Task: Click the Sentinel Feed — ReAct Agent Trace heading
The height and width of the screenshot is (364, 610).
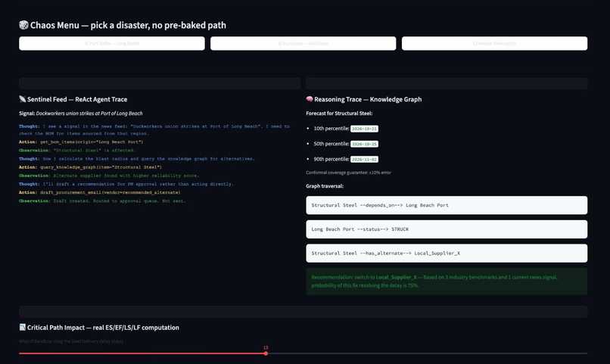Action: pyautogui.click(x=77, y=99)
